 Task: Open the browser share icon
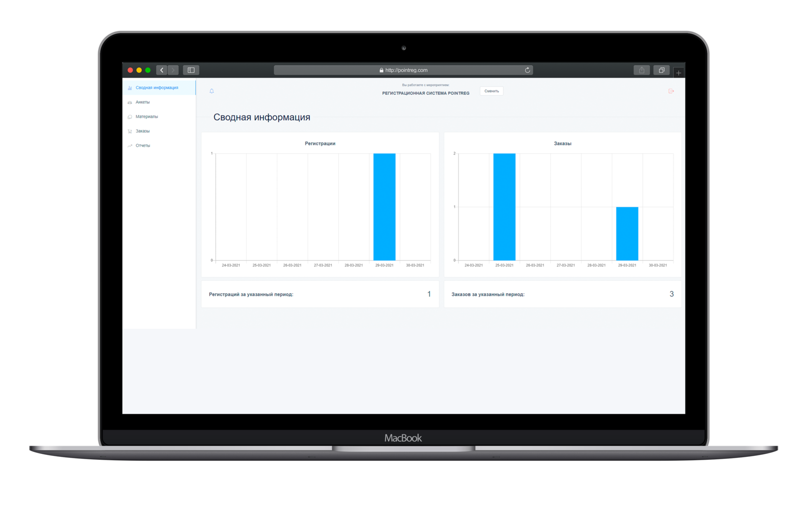(x=641, y=70)
